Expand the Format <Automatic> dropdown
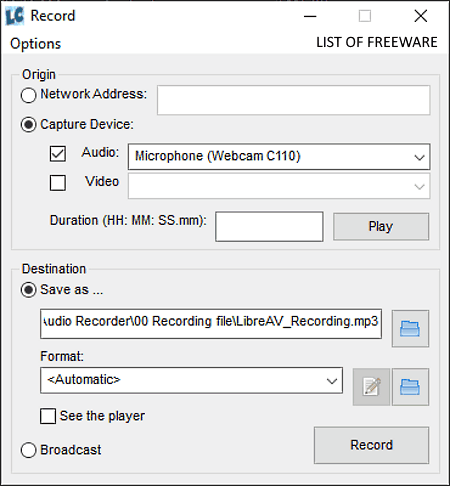This screenshot has height=486, width=450. [x=191, y=380]
